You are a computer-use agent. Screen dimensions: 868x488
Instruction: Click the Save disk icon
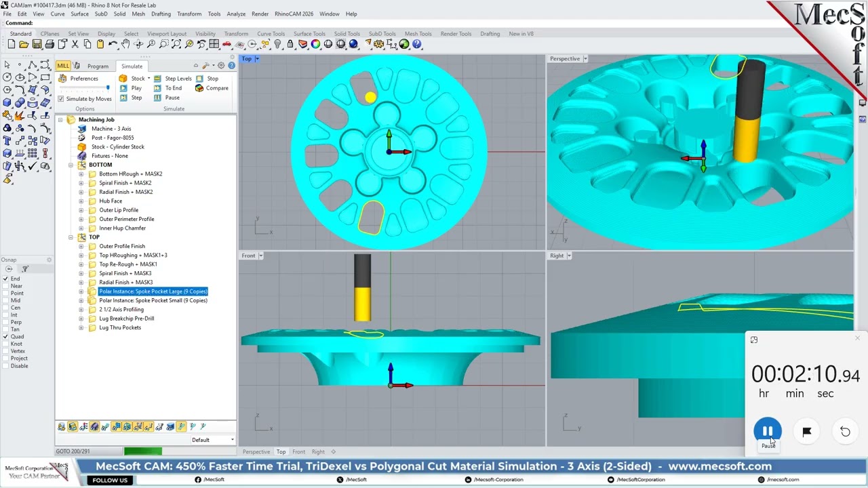click(37, 44)
